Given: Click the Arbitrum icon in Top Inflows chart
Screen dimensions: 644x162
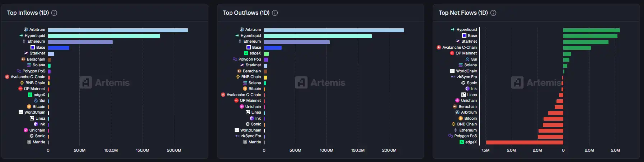Looking at the screenshot, I should tap(26, 30).
